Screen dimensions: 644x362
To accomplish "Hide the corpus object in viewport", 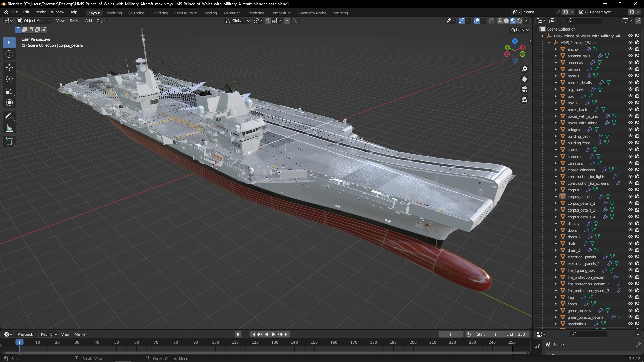I will pos(630,190).
